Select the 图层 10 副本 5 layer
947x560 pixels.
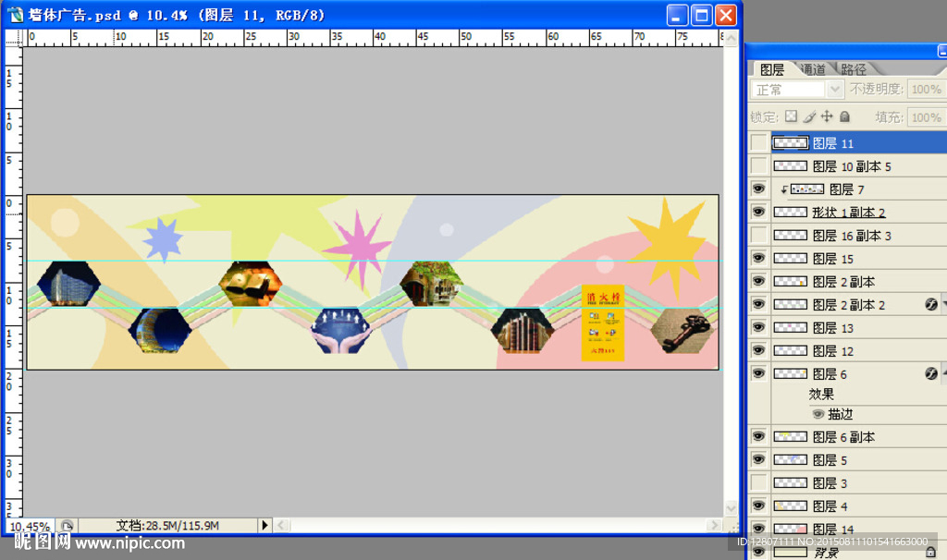[x=851, y=166]
